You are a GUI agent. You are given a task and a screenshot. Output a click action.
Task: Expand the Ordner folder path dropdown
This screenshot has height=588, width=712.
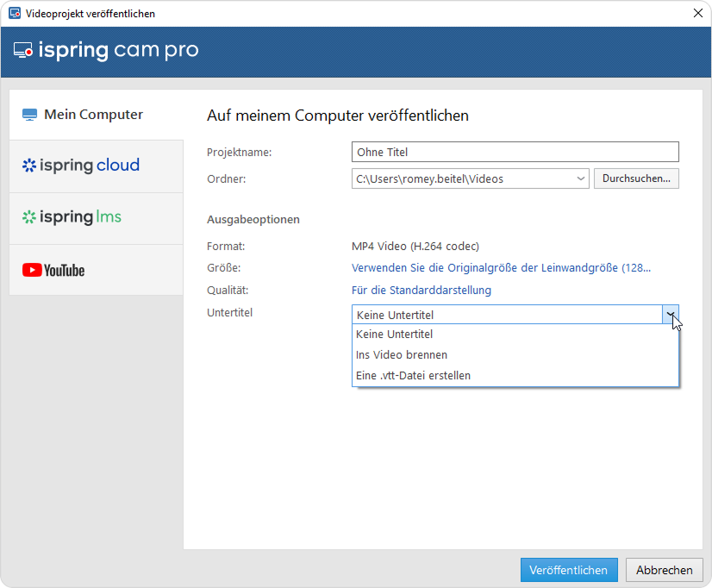pos(580,178)
